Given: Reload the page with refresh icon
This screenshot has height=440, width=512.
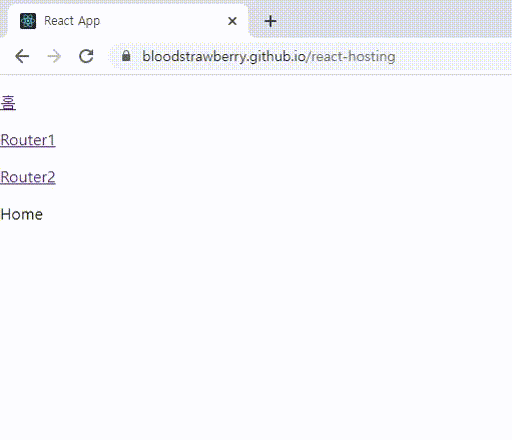Looking at the screenshot, I should point(86,56).
